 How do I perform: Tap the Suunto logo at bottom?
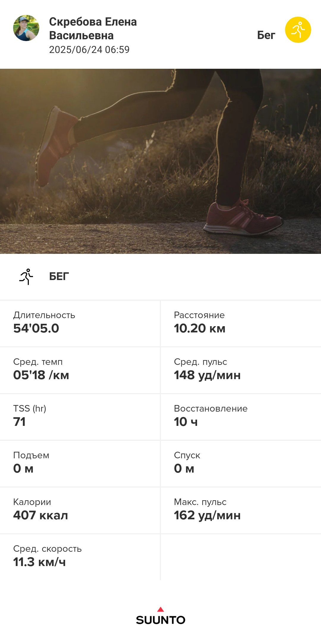[x=160, y=616]
